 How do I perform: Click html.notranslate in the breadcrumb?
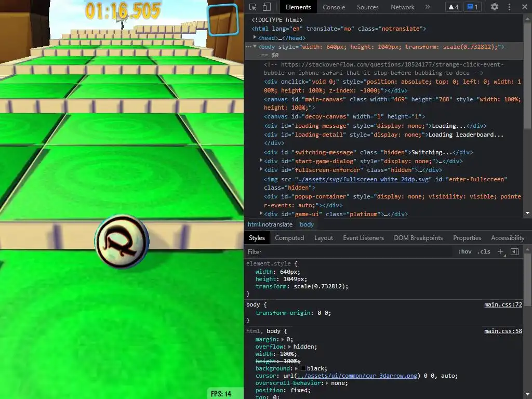270,224
